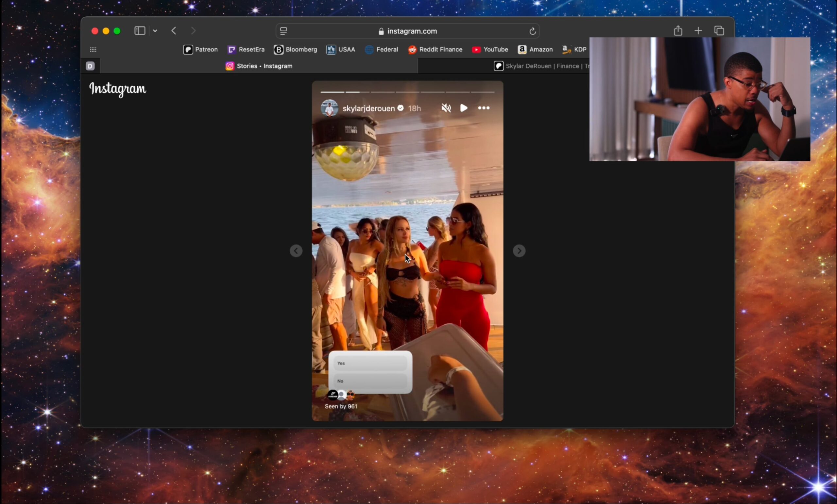Open the Bloomberg bookmark
Screen dimensions: 837x504
(296, 50)
